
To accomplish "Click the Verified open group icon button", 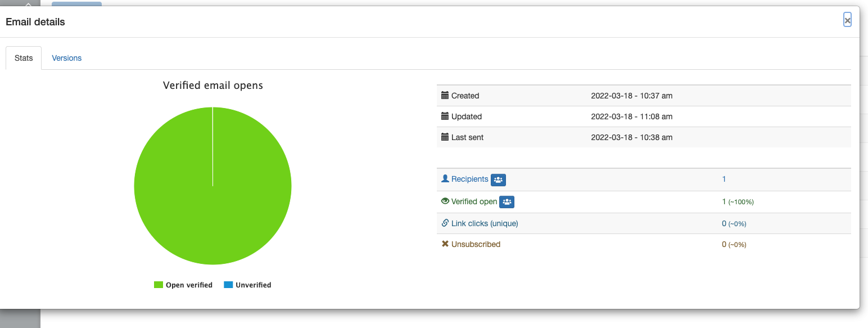I will tap(507, 201).
